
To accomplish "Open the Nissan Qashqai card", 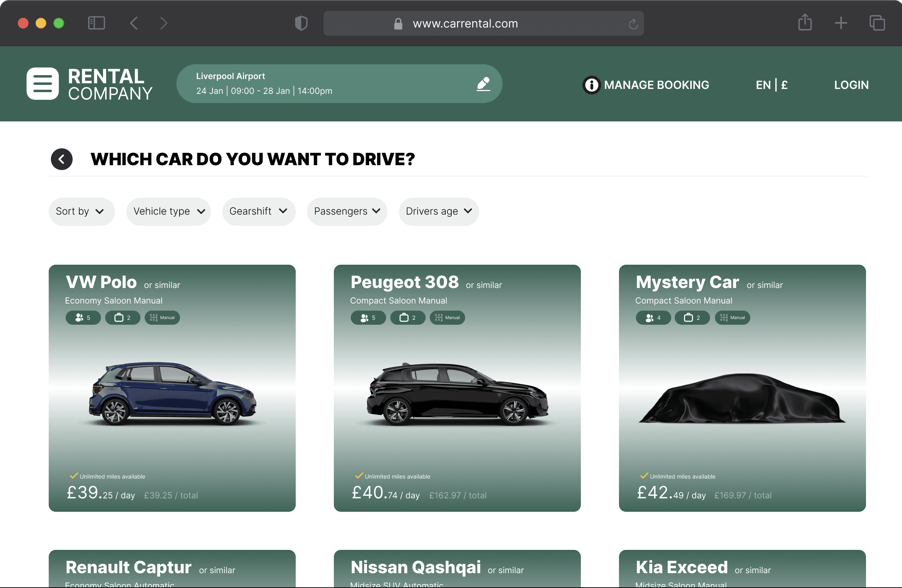I will pos(457,569).
